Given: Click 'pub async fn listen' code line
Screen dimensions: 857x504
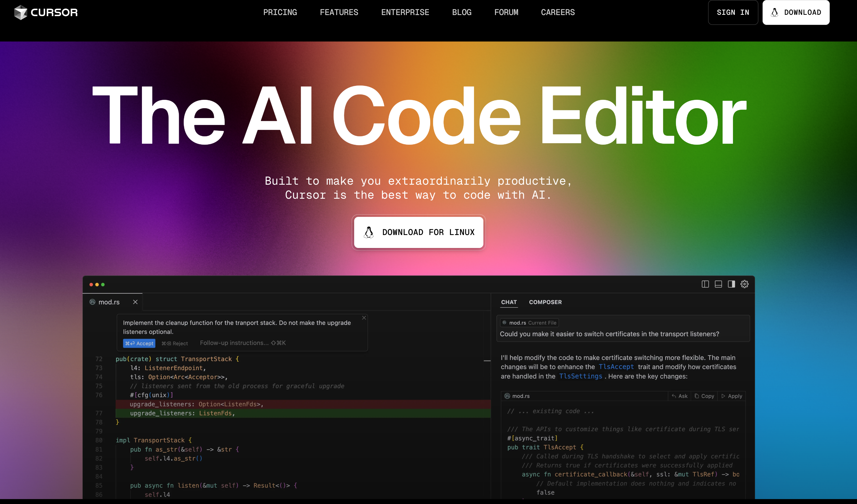Looking at the screenshot, I should point(214,486).
